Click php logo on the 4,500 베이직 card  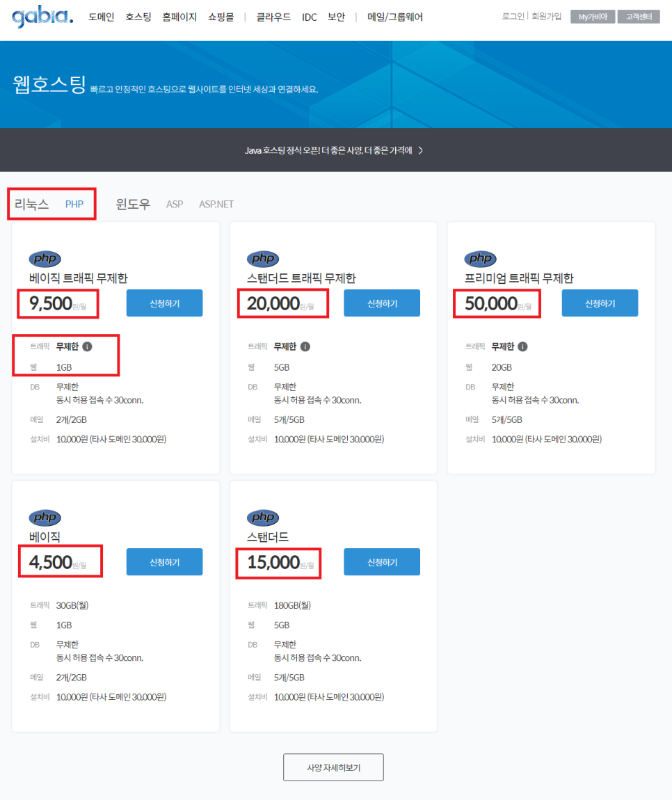coord(45,518)
